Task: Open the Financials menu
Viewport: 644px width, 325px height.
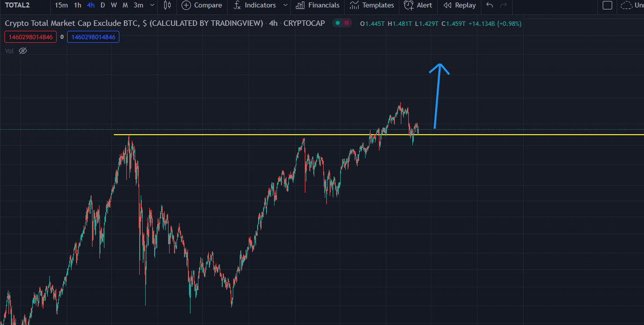Action: coord(318,5)
